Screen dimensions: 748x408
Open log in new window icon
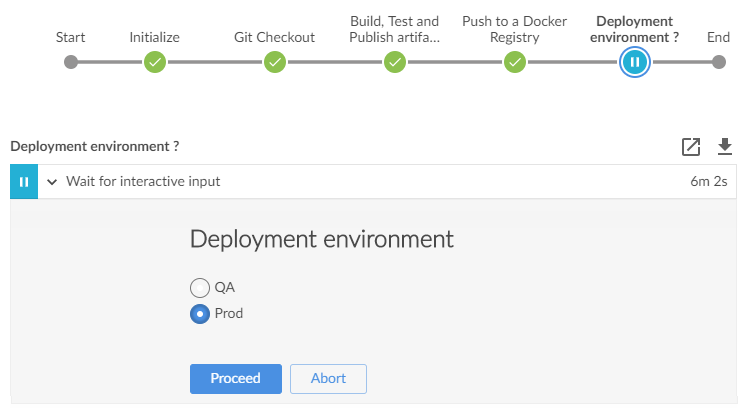tap(691, 147)
